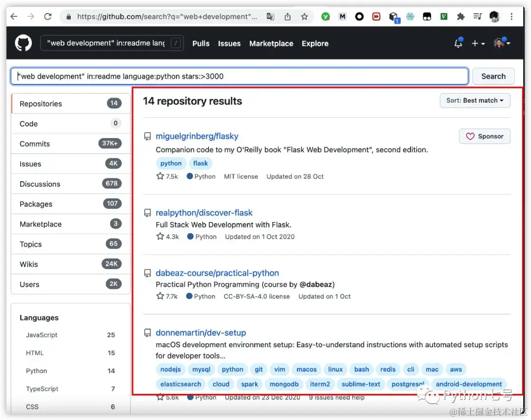Filter results by CSS language
Viewport: 531px width, 420px height.
pyautogui.click(x=70, y=406)
